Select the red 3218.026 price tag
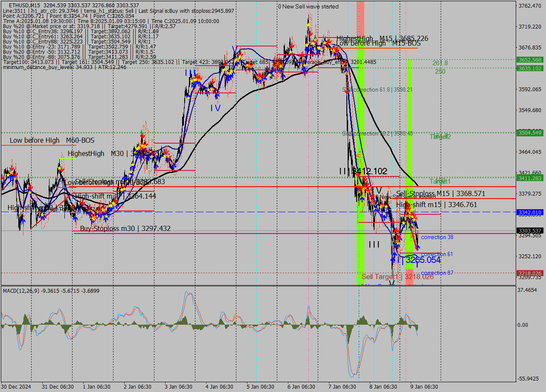The height and width of the screenshot is (392, 546). tap(530, 273)
